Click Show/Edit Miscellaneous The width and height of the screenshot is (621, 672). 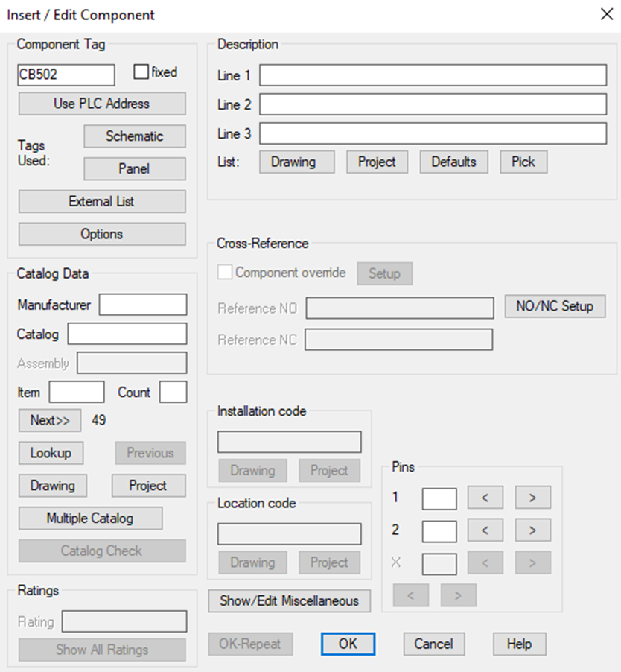(x=289, y=601)
